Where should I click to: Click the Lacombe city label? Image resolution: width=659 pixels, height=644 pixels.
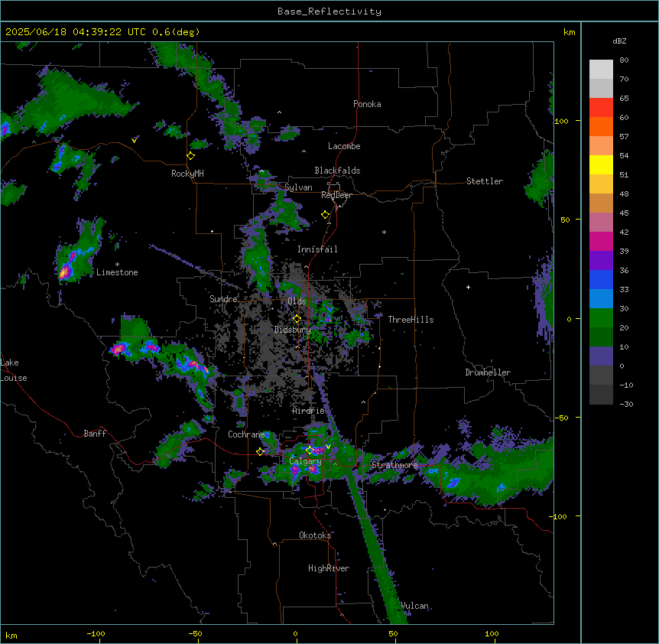point(344,146)
